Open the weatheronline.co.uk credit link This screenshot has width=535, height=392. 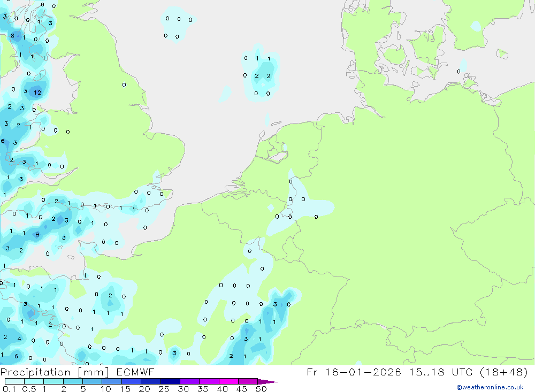click(x=490, y=387)
